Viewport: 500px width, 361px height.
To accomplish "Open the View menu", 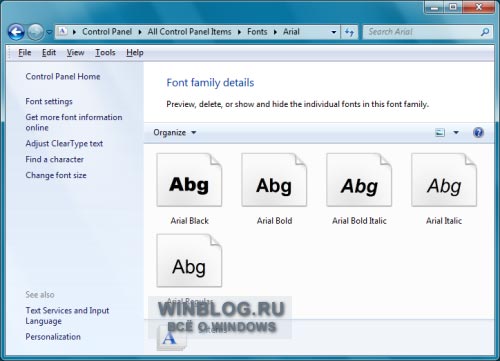I will (75, 53).
